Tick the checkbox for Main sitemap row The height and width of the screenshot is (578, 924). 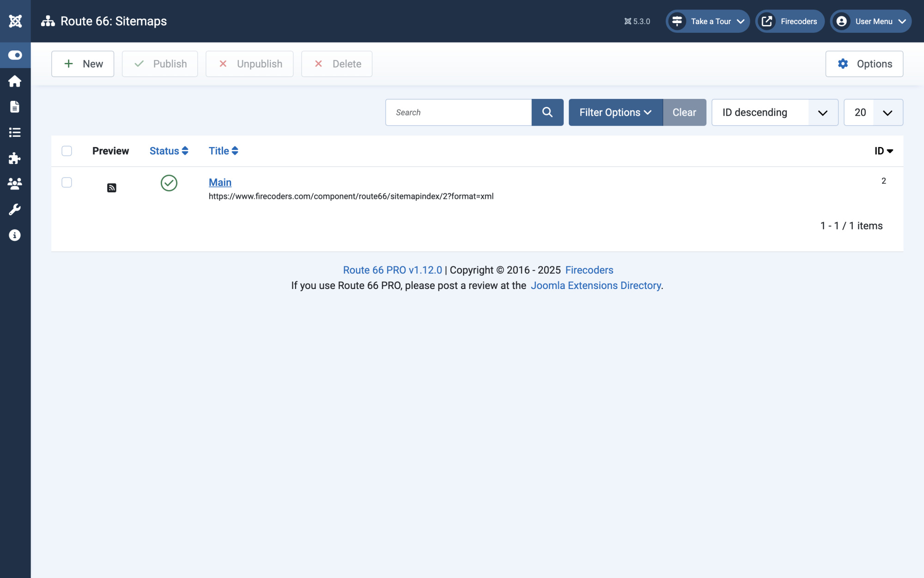pyautogui.click(x=67, y=182)
